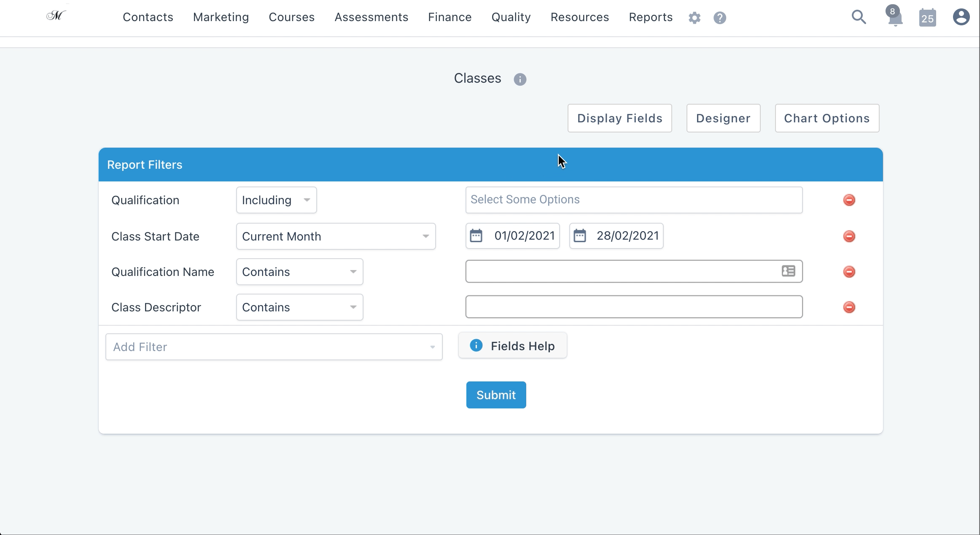Open the Select Some Options multi-select
The height and width of the screenshot is (535, 980).
(634, 200)
